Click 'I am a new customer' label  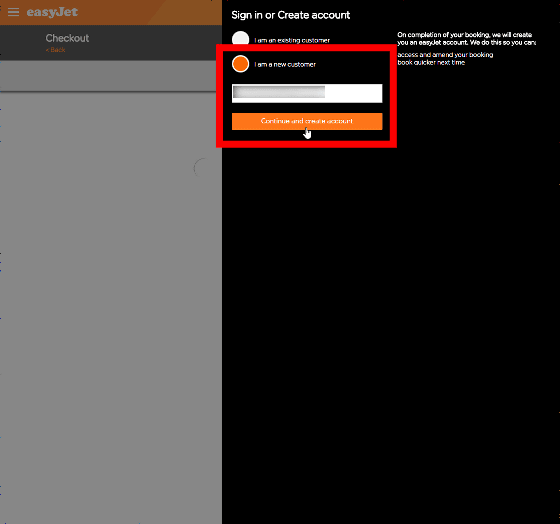285,65
